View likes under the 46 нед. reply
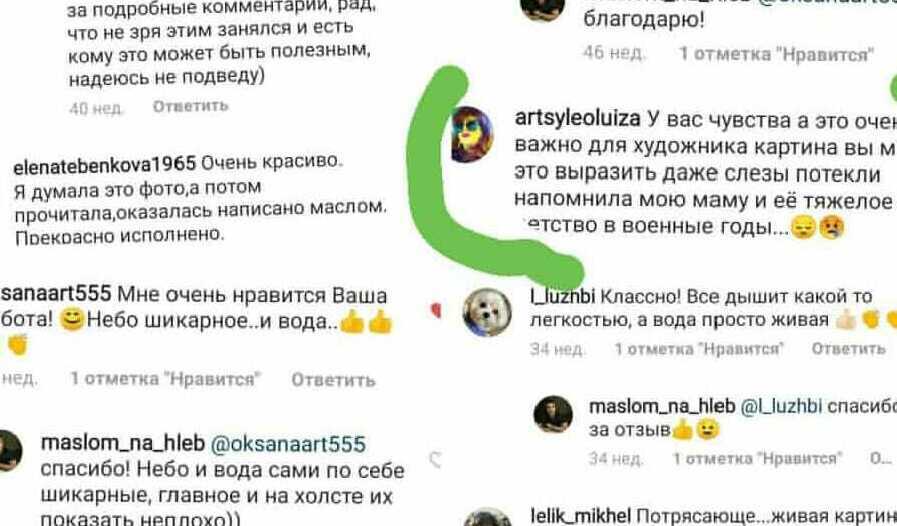This screenshot has width=897, height=526. coord(776,54)
